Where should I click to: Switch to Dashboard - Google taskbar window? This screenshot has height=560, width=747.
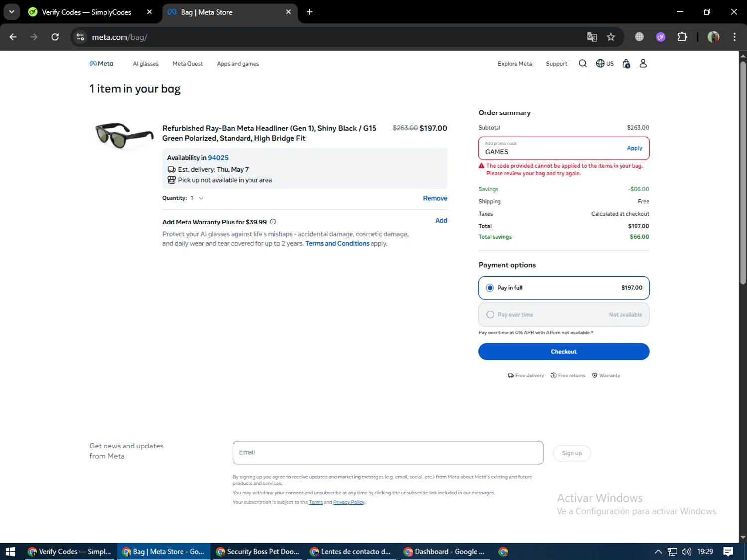445,552
